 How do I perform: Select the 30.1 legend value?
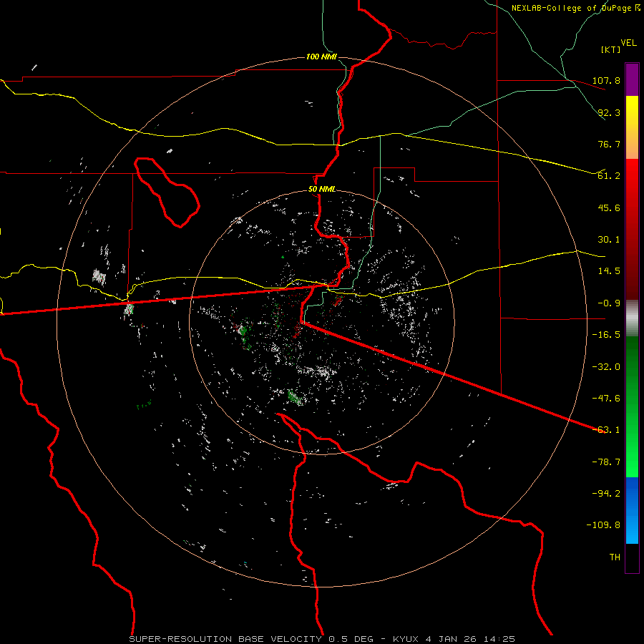pos(609,240)
